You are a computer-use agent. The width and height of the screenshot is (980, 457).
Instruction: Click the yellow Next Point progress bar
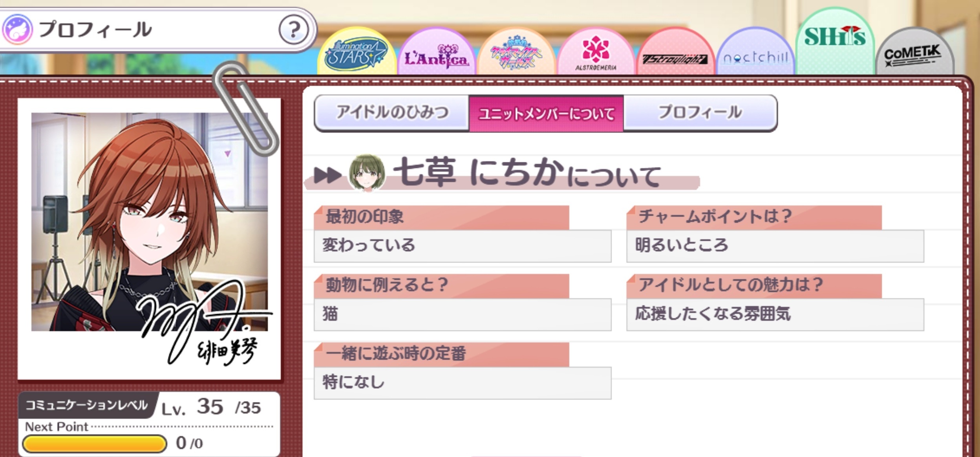95,443
